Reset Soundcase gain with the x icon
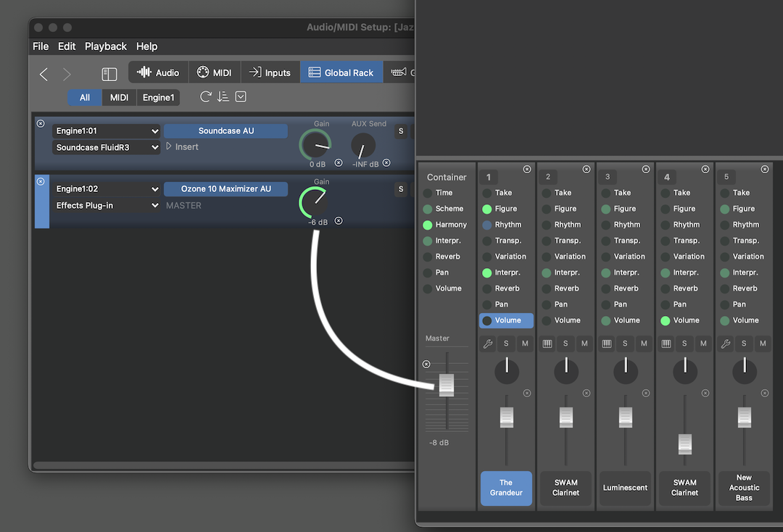This screenshot has height=532, width=783. pyautogui.click(x=339, y=162)
